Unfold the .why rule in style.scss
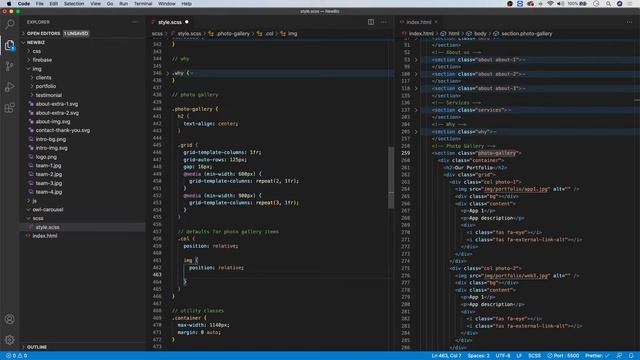The image size is (640, 360). click(167, 73)
